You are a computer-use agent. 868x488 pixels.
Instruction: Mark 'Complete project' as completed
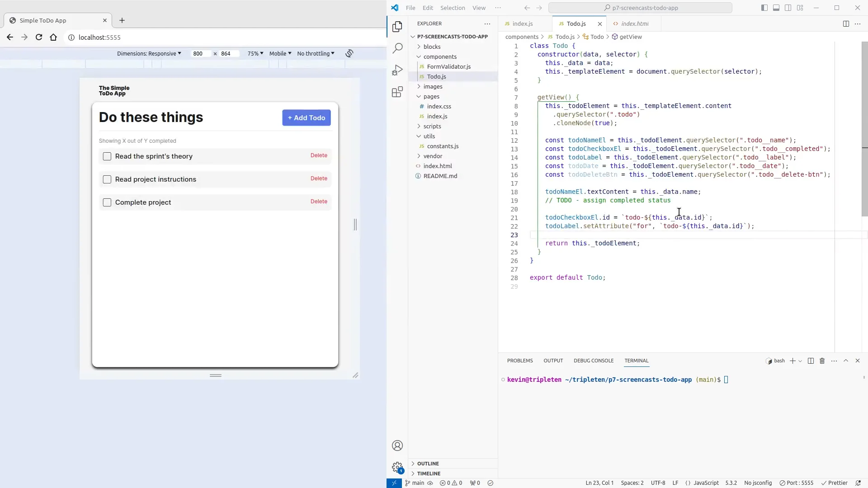pyautogui.click(x=107, y=202)
